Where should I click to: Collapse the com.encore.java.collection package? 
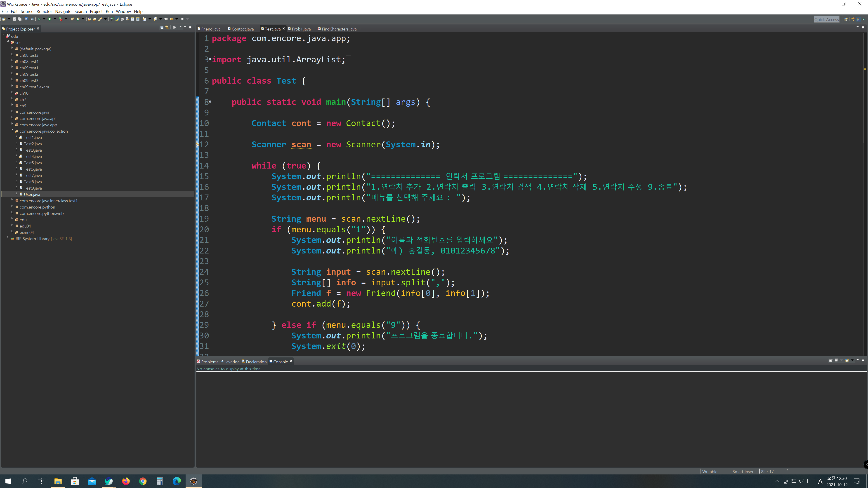point(12,130)
